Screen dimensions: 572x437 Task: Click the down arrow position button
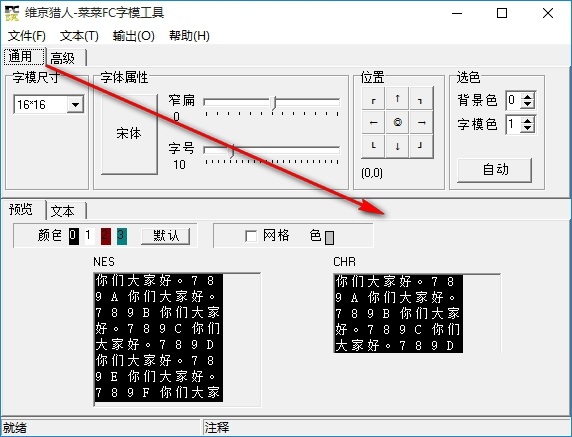[x=397, y=146]
